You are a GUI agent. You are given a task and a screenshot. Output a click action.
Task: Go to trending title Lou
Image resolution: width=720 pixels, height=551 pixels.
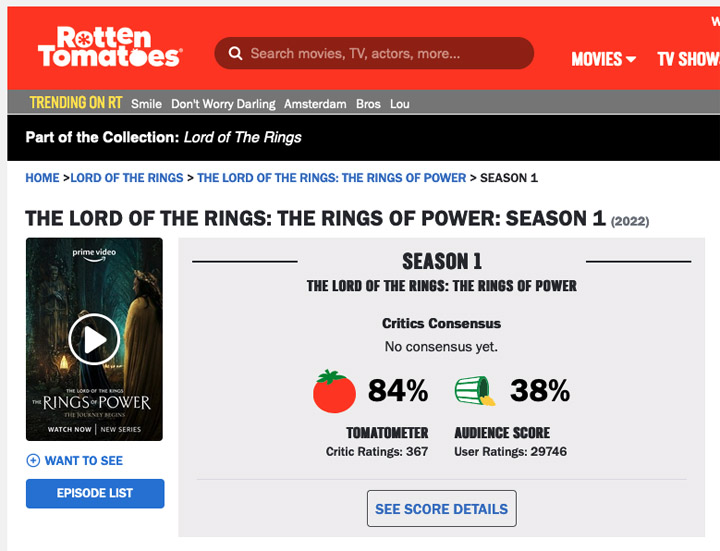click(x=400, y=104)
